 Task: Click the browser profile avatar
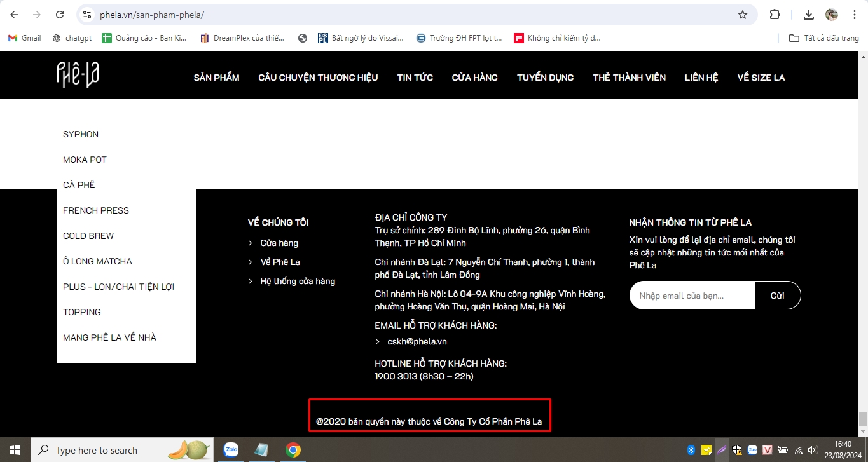point(831,14)
